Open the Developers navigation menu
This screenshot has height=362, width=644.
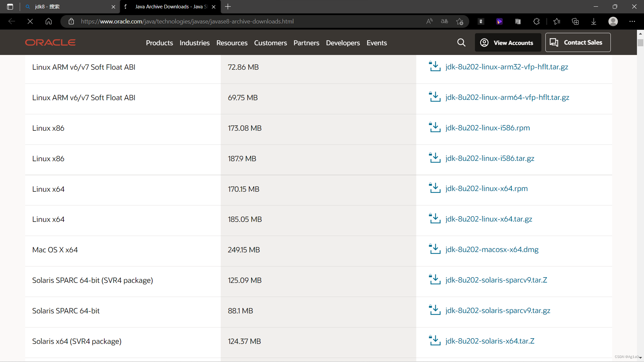(343, 43)
